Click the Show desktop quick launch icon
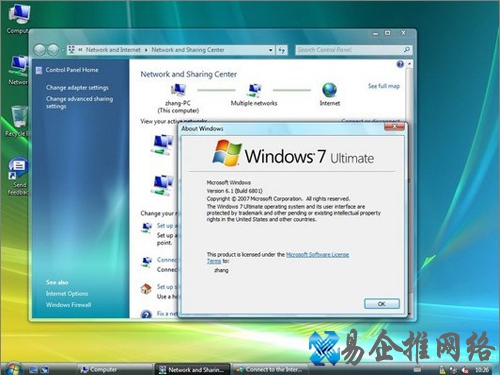500x375 pixels. [x=33, y=369]
